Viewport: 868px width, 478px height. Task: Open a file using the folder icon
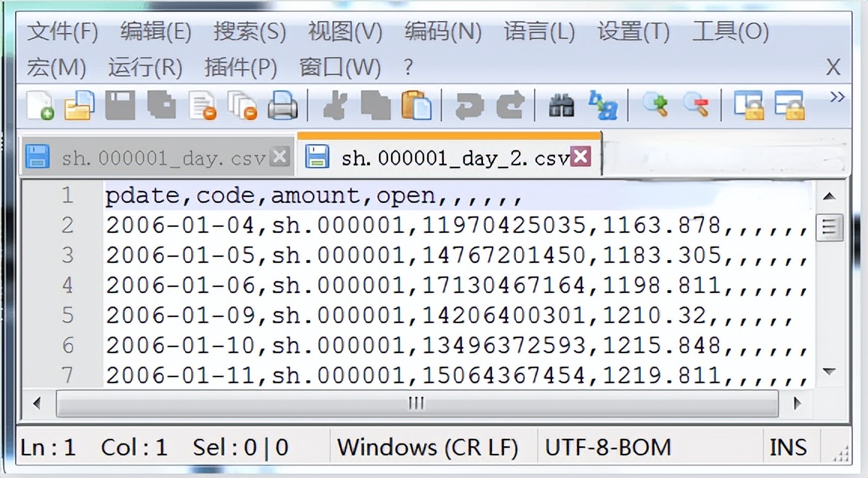coord(79,105)
